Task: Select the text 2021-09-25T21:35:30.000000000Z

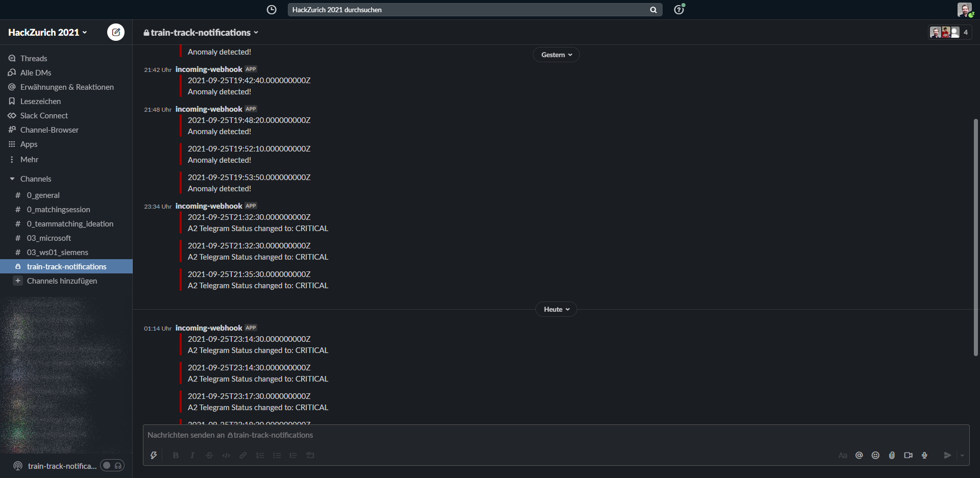Action: (x=249, y=274)
